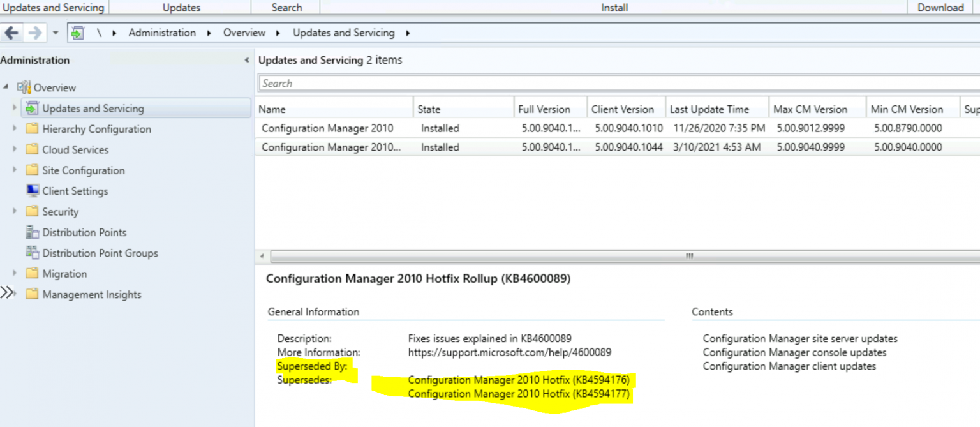Expand the Site Configuration node
980x427 pixels.
click(14, 170)
